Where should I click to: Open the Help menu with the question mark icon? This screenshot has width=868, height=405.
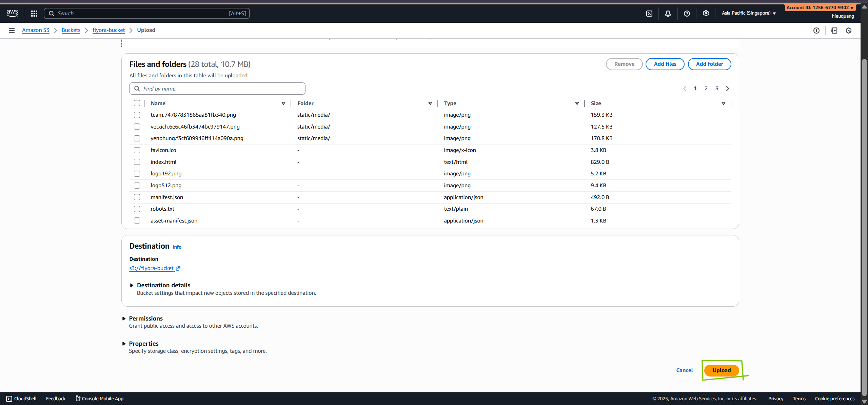click(x=687, y=13)
